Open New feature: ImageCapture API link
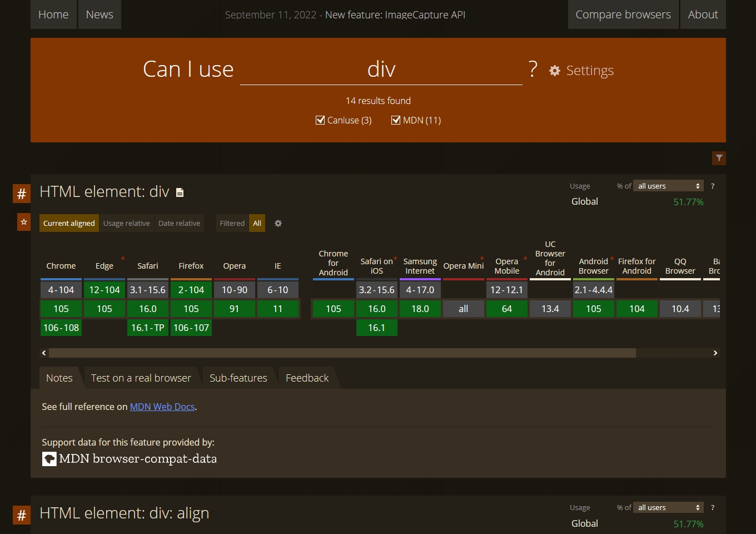The width and height of the screenshot is (756, 534). pos(395,15)
